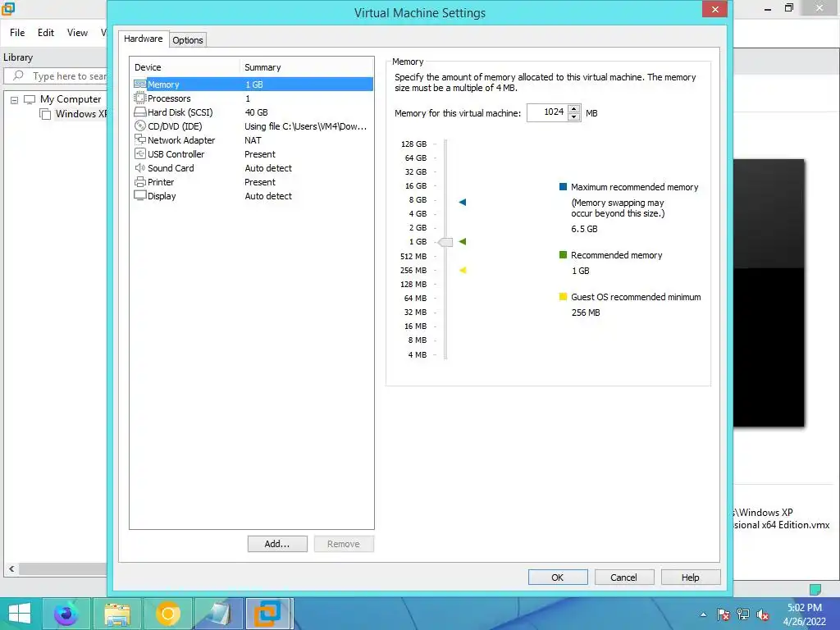Click the "128 GB" slider label
The width and height of the screenshot is (840, 630).
click(413, 144)
